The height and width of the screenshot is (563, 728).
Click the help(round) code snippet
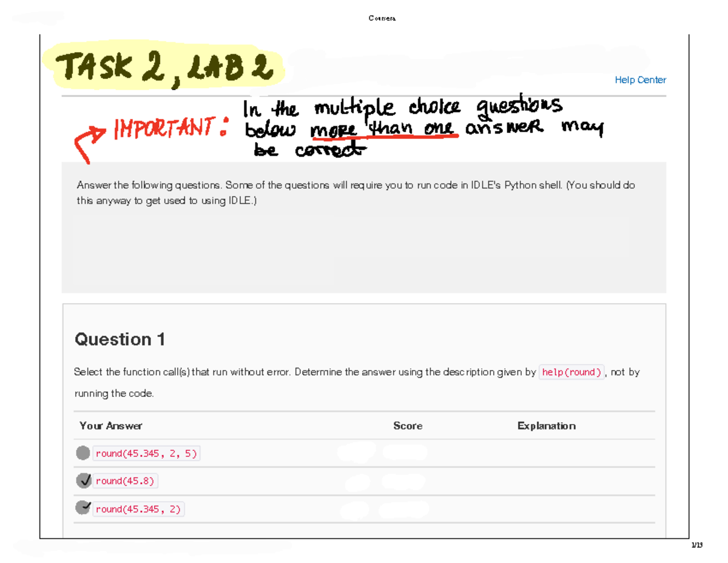(571, 373)
